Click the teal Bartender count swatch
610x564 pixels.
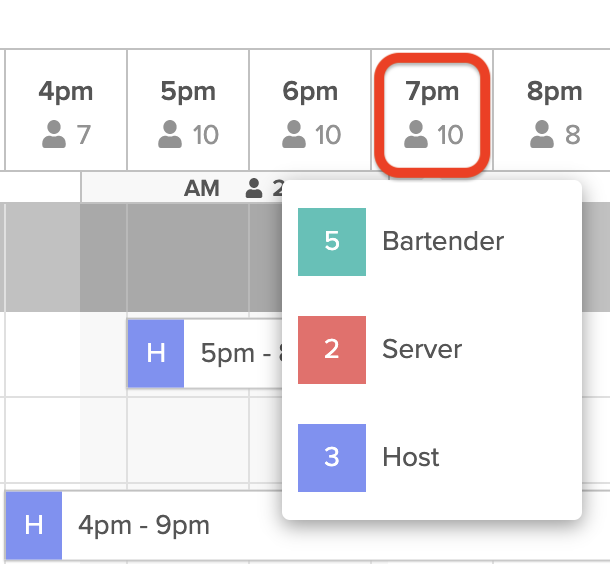click(x=332, y=242)
